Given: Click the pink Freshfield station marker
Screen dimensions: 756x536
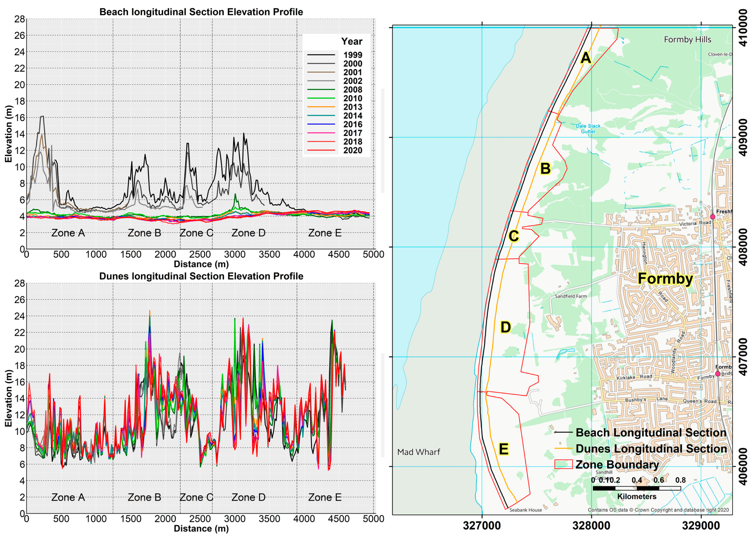Looking at the screenshot, I should 712,217.
